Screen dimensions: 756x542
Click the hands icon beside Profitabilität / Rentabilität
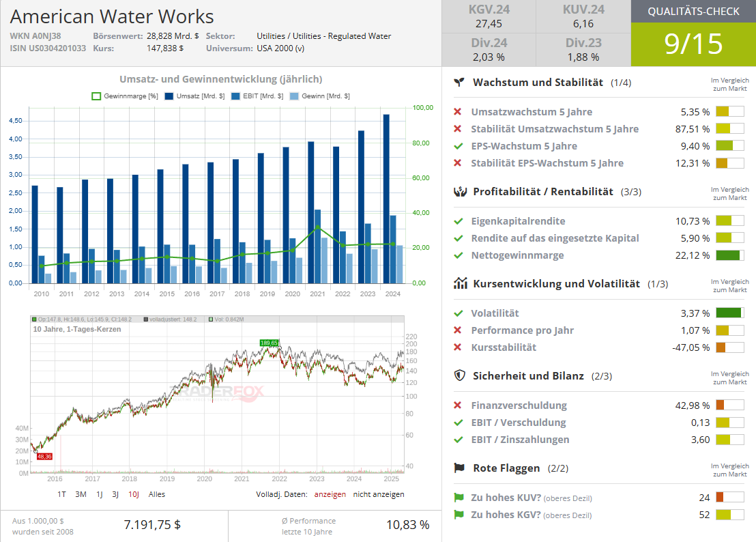coord(460,191)
